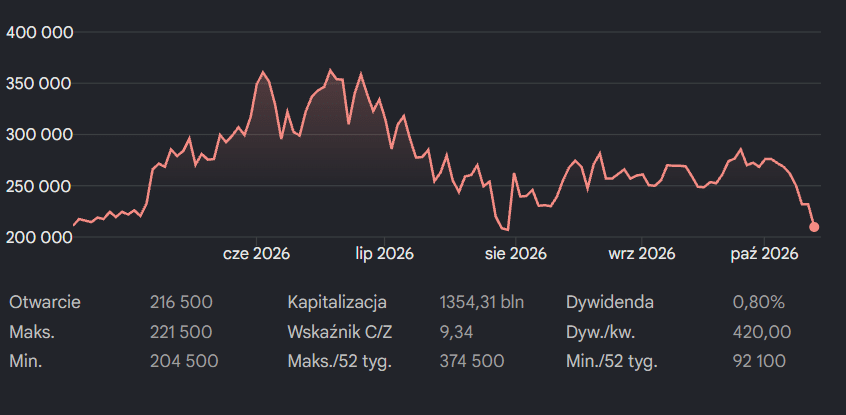Click the Maks. label

(x=32, y=332)
